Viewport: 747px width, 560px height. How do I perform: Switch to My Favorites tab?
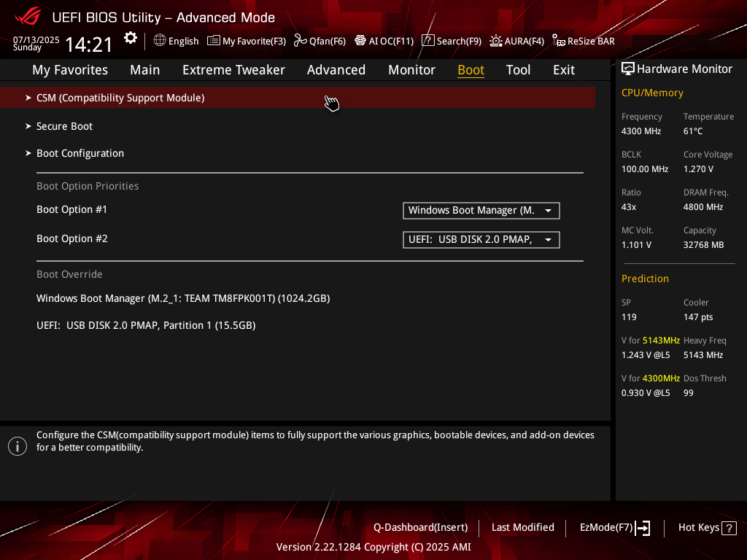[x=70, y=70]
